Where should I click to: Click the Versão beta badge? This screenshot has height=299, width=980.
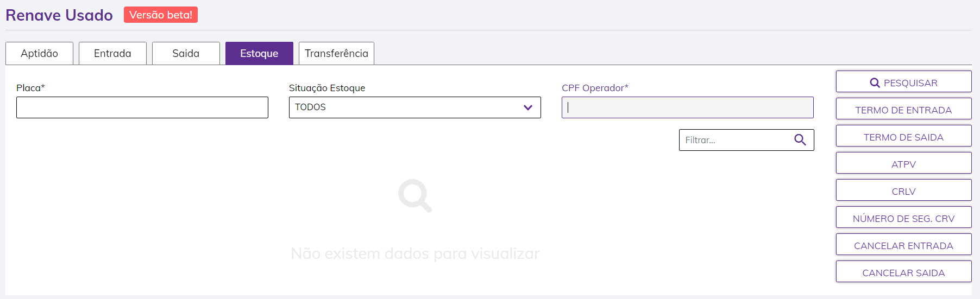click(161, 15)
